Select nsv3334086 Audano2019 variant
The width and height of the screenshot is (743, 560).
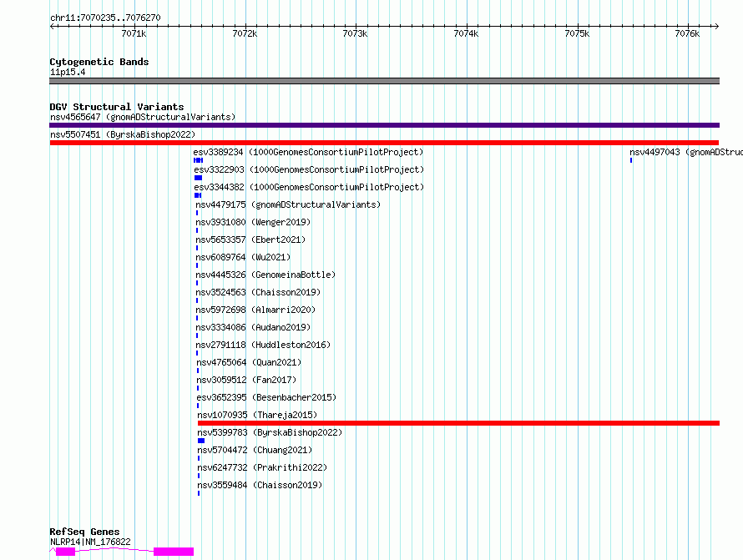pyautogui.click(x=253, y=327)
